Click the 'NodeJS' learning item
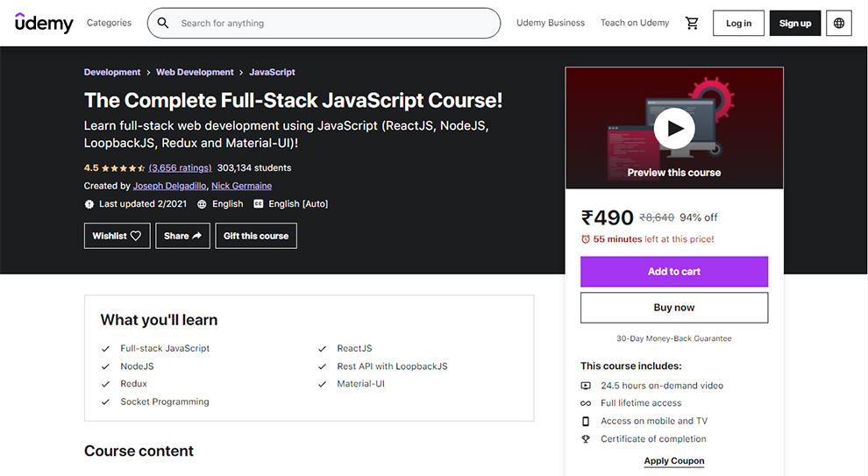The image size is (868, 476). [138, 366]
